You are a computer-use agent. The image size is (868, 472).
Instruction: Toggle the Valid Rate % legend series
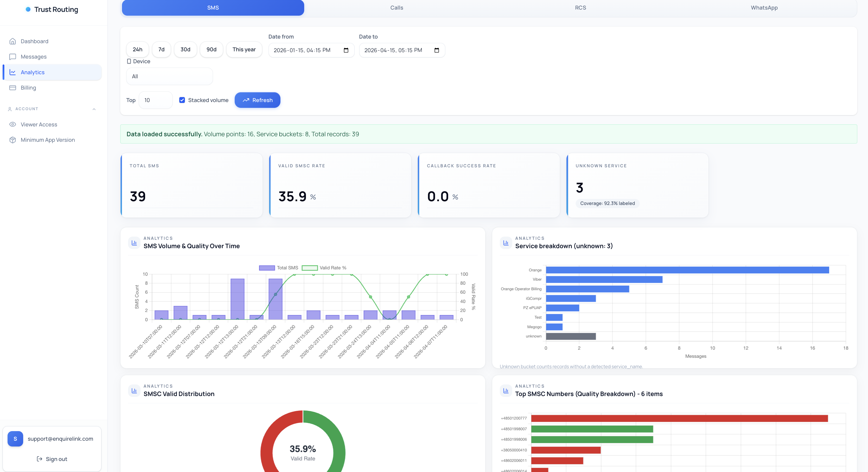pos(324,268)
